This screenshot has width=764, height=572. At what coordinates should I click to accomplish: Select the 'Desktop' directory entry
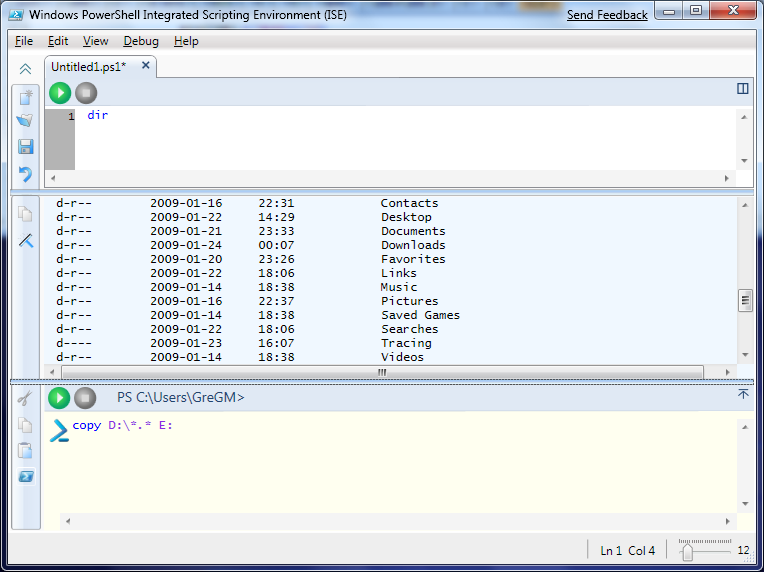pyautogui.click(x=406, y=217)
